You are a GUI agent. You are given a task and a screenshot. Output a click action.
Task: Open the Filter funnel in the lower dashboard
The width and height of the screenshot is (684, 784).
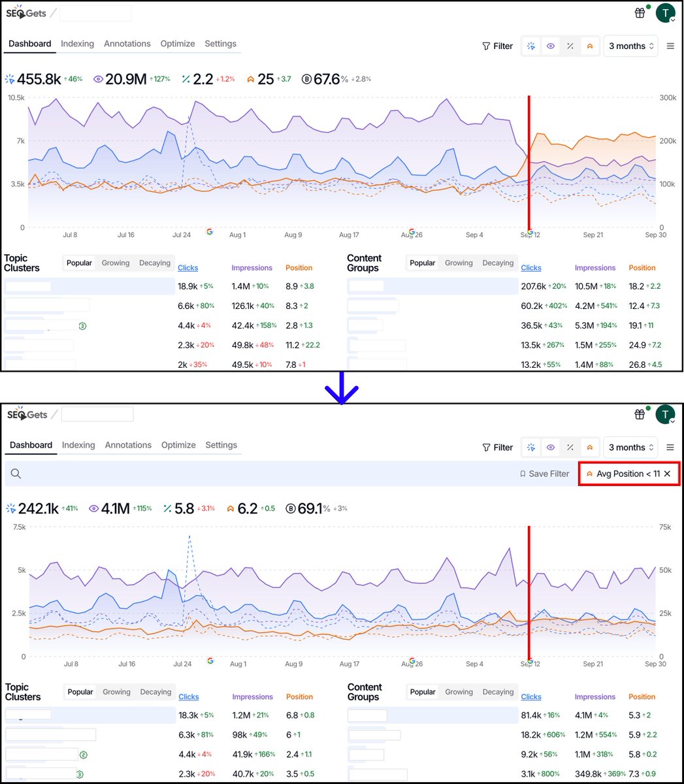497,448
